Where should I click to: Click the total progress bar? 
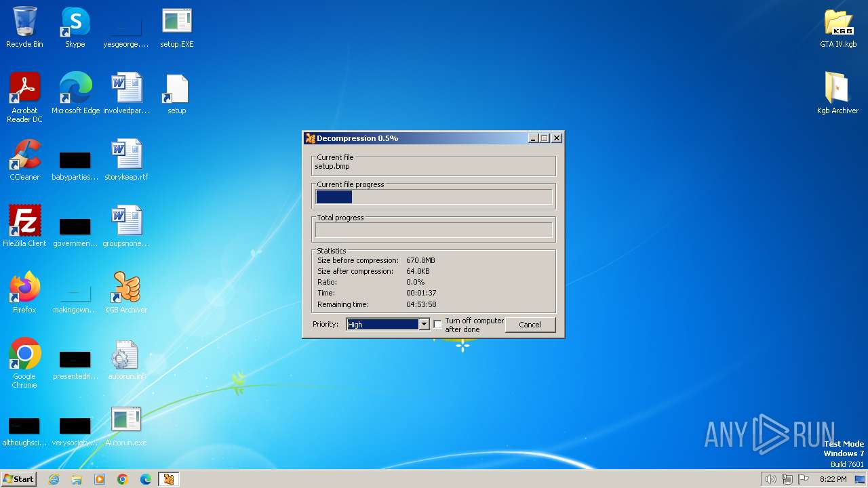pyautogui.click(x=434, y=230)
